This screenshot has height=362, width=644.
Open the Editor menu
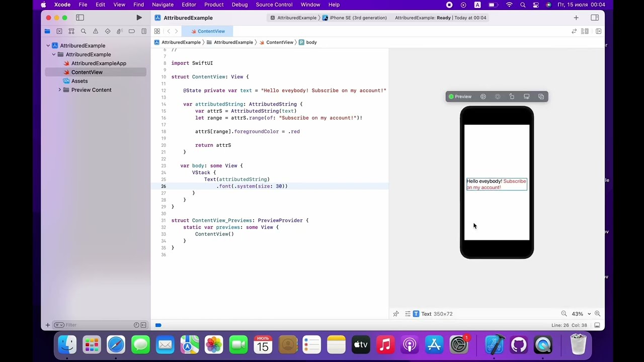coord(189,5)
